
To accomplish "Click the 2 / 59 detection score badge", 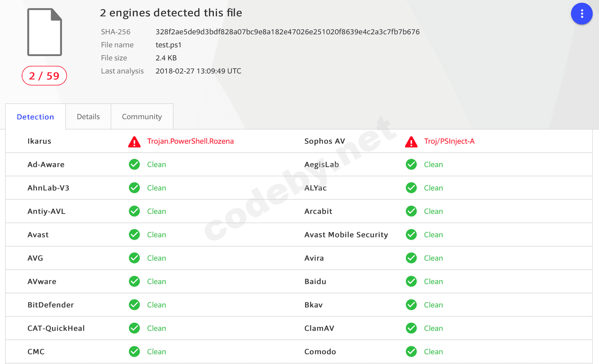I will [x=44, y=76].
